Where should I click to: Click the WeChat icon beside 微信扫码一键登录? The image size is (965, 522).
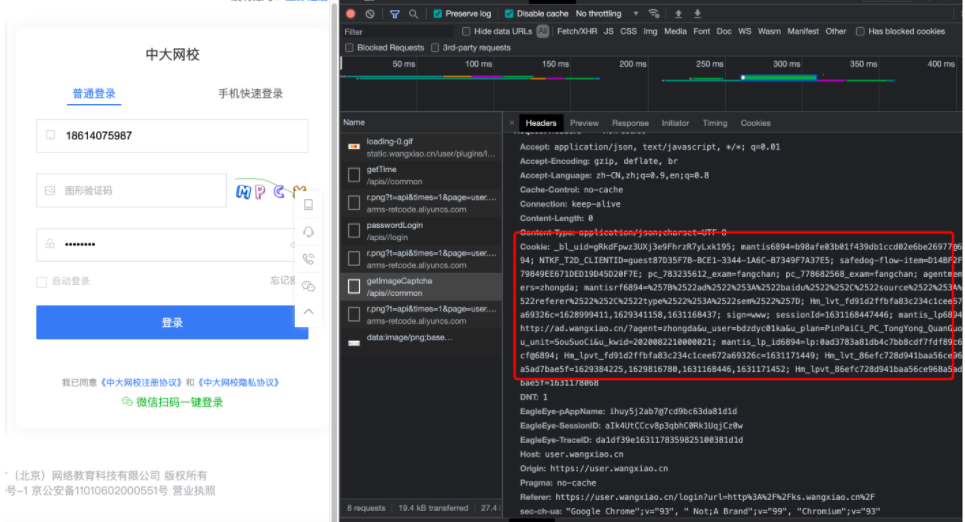127,402
